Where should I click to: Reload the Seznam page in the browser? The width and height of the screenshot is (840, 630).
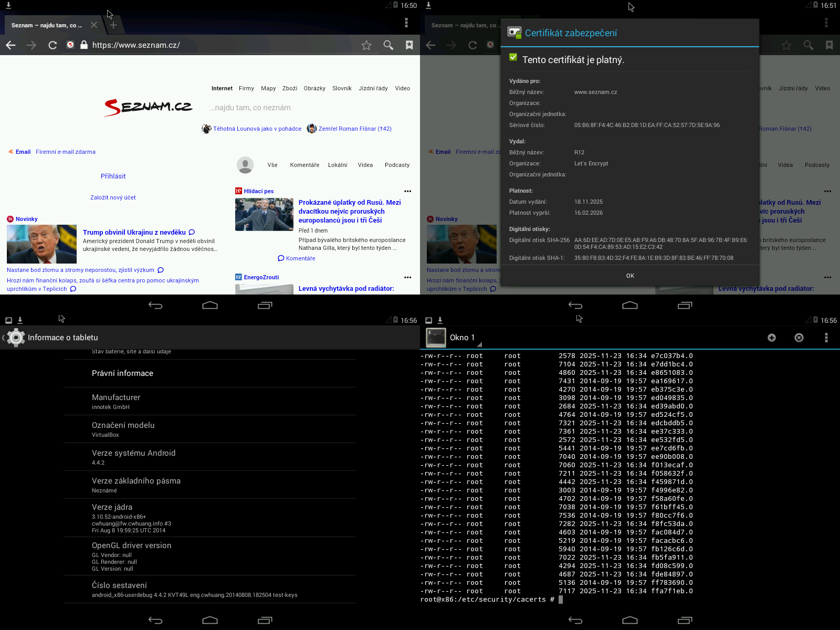[52, 45]
